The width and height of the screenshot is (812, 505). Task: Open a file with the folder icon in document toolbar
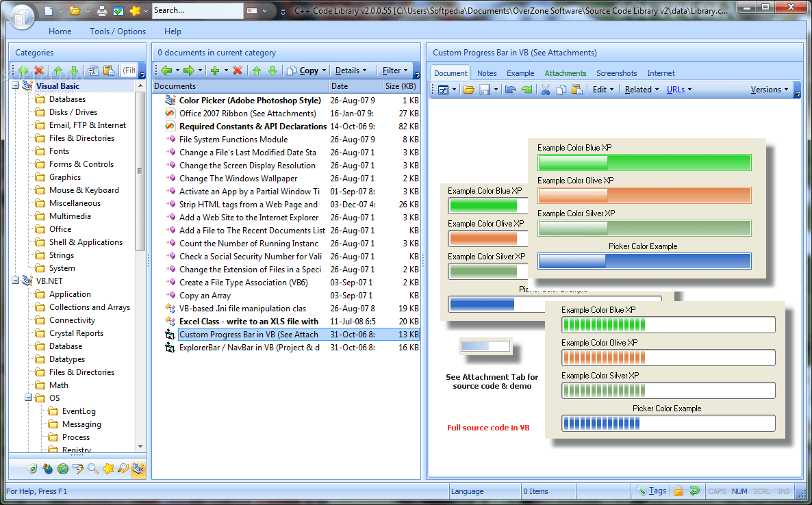[469, 90]
